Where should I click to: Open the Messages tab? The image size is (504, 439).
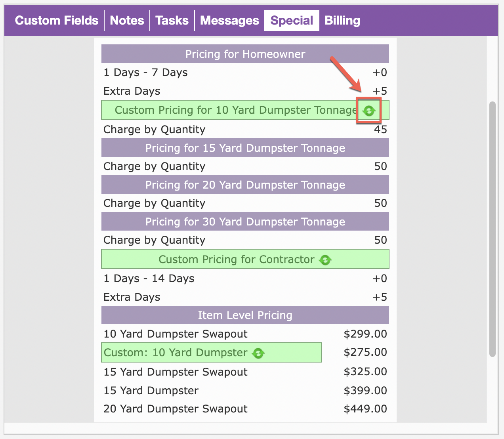[x=229, y=21]
